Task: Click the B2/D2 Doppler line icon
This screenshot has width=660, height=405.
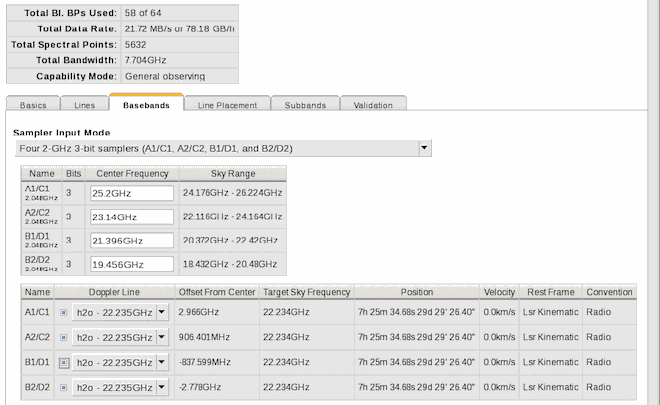Action: 64,386
